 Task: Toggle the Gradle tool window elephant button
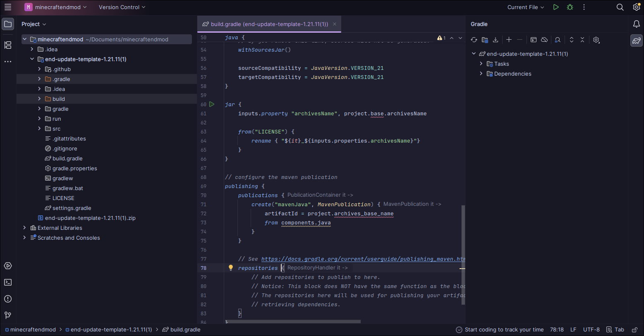point(636,41)
